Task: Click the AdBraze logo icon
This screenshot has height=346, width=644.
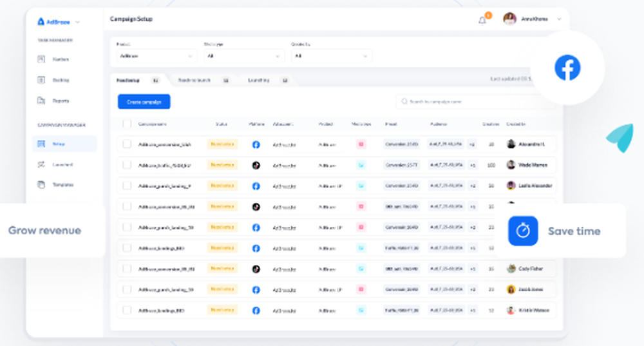Action: coord(41,21)
